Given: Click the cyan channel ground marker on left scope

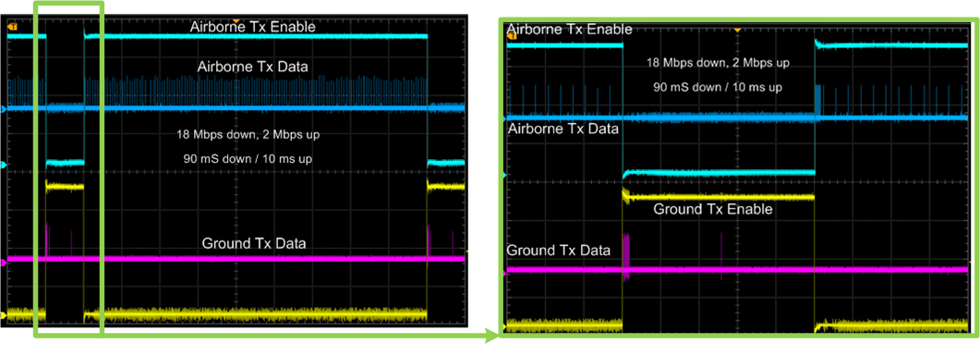Looking at the screenshot, I should 3,166.
